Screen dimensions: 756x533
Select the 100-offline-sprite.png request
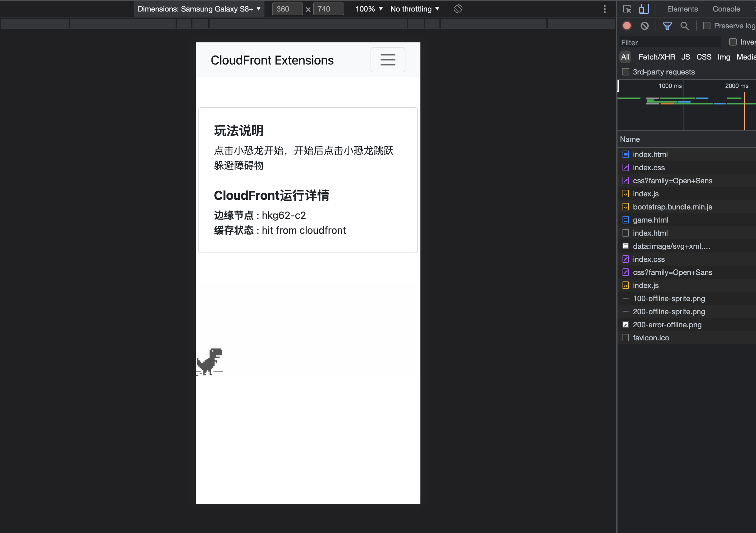coord(687,298)
